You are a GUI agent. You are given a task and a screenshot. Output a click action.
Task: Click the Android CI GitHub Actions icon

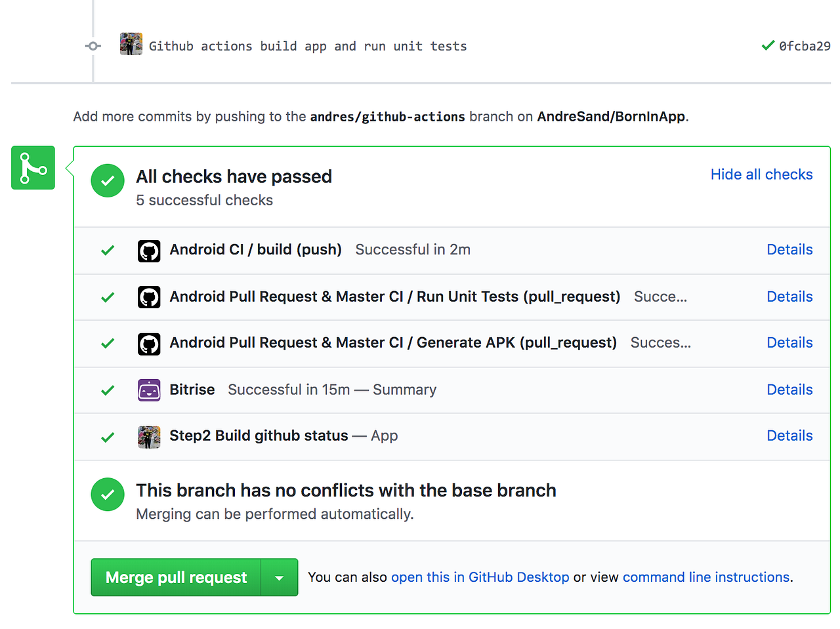coord(149,251)
